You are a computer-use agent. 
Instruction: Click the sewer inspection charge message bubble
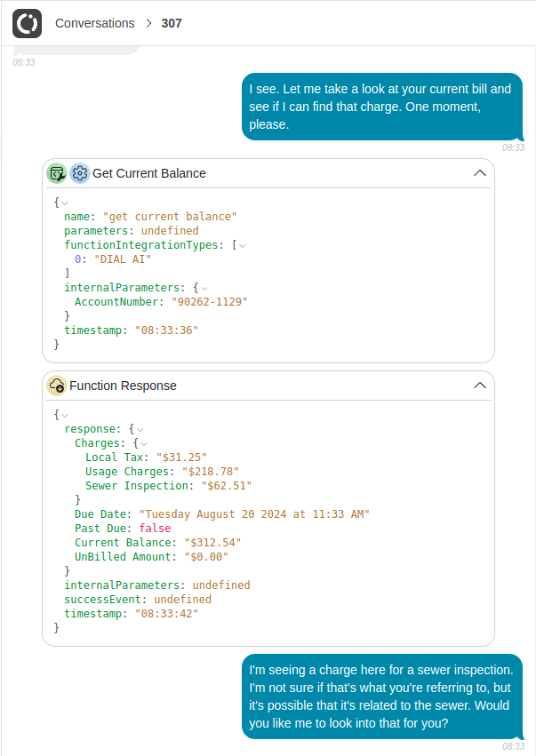coord(382,696)
